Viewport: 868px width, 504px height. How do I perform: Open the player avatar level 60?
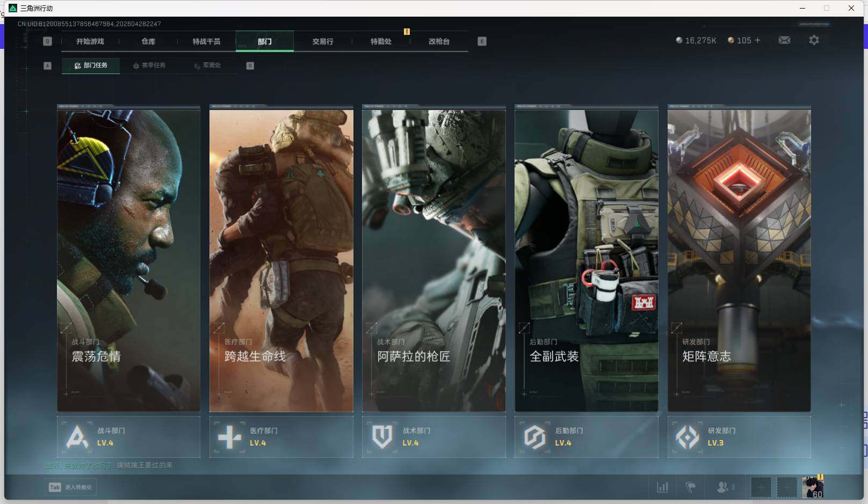point(813,487)
